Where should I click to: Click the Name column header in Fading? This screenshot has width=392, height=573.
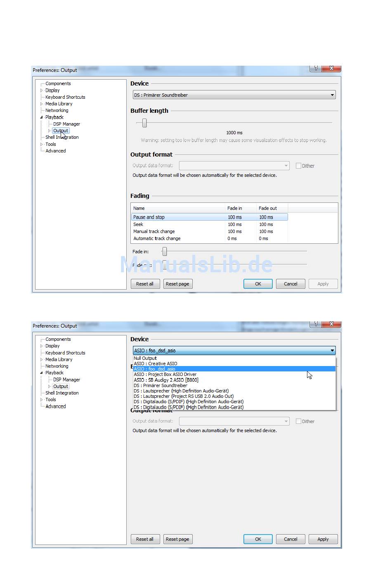(178, 208)
